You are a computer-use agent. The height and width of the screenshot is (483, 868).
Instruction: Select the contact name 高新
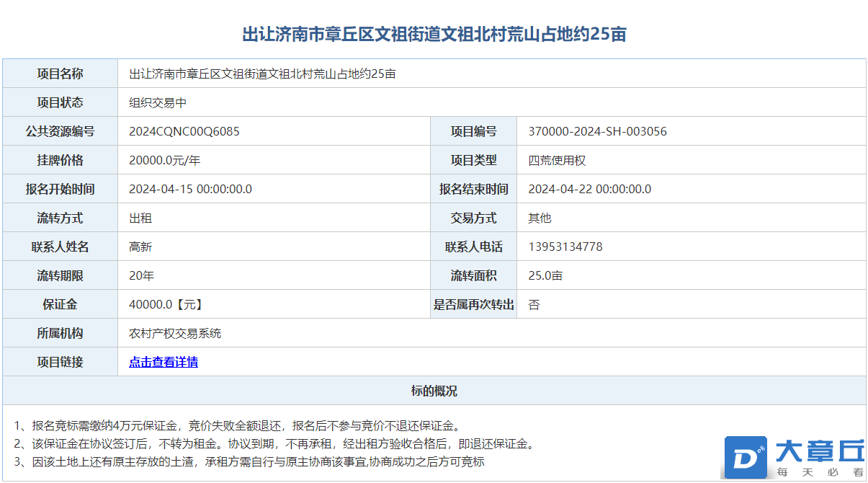(140, 247)
